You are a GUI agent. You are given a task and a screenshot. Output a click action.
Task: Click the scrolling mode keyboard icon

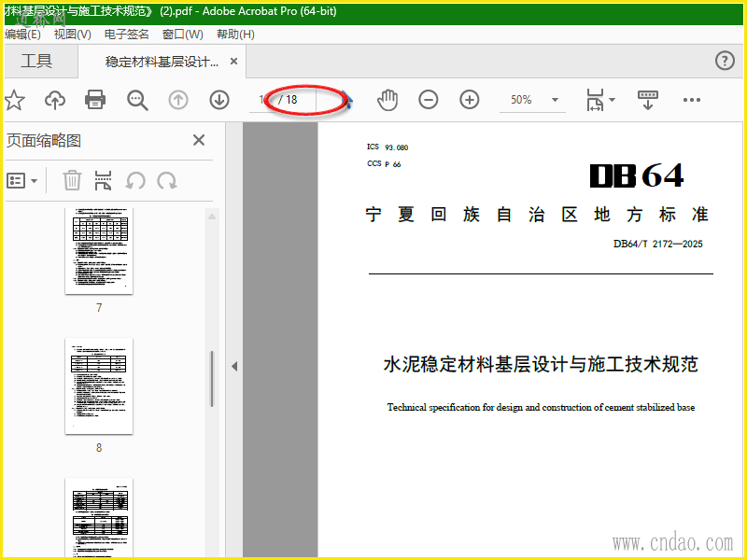pos(648,100)
